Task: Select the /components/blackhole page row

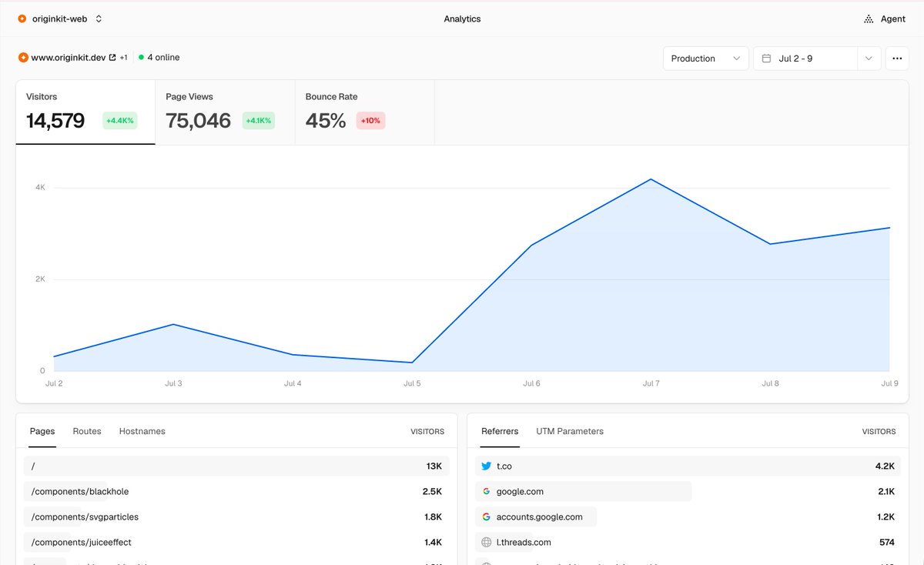Action: (236, 491)
